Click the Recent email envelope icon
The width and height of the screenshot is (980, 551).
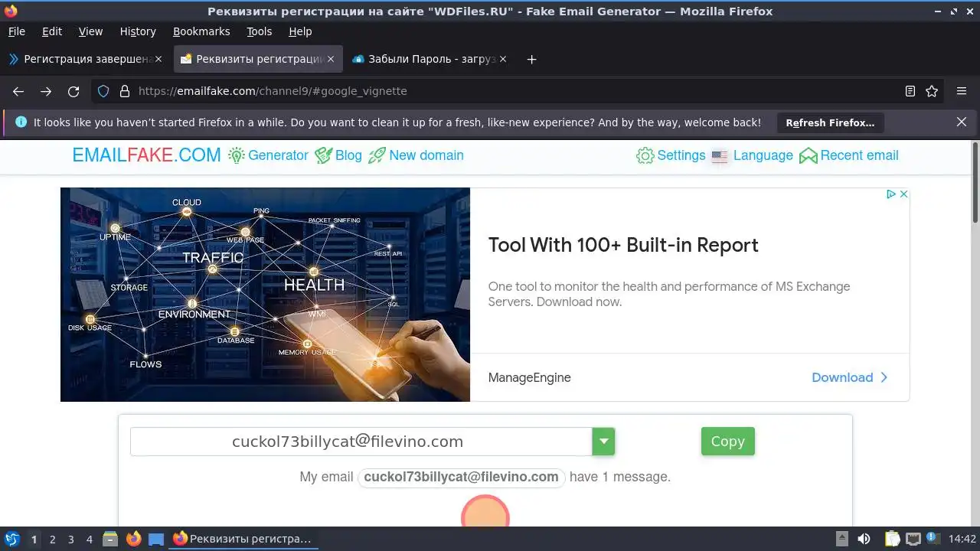[x=808, y=156]
